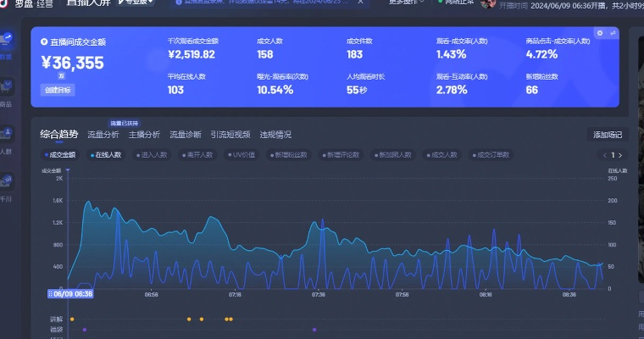
Task: Open the 更多操作 dropdown menu
Action: click(406, 3)
